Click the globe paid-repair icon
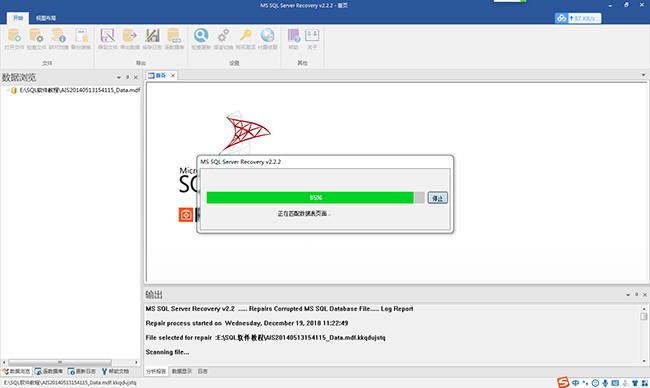650x388 pixels. pyautogui.click(x=267, y=36)
